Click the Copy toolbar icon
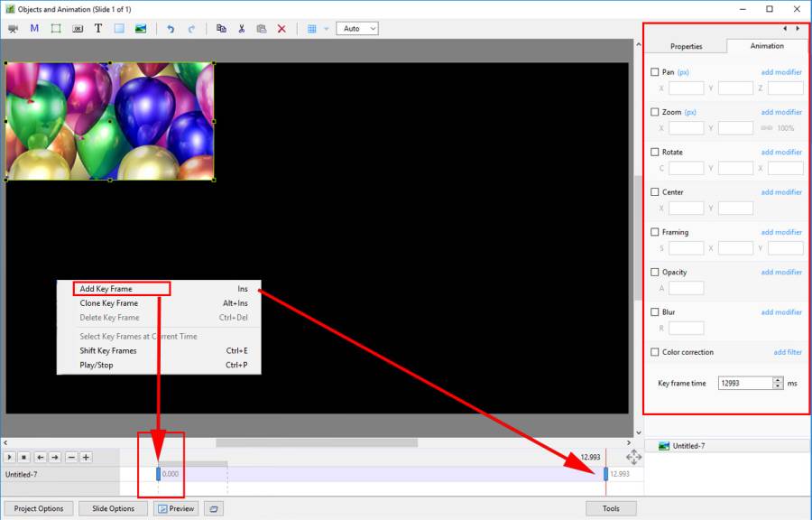This screenshot has width=812, height=520. coord(221,29)
